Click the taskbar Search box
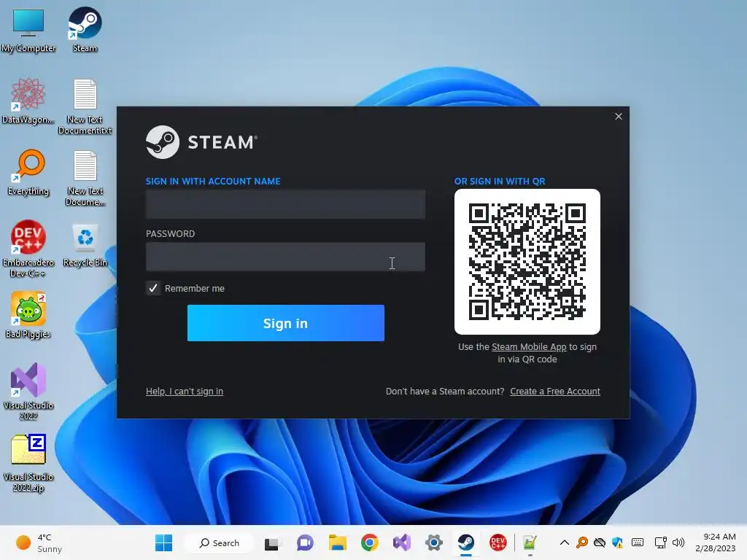This screenshot has height=560, width=747. [220, 542]
